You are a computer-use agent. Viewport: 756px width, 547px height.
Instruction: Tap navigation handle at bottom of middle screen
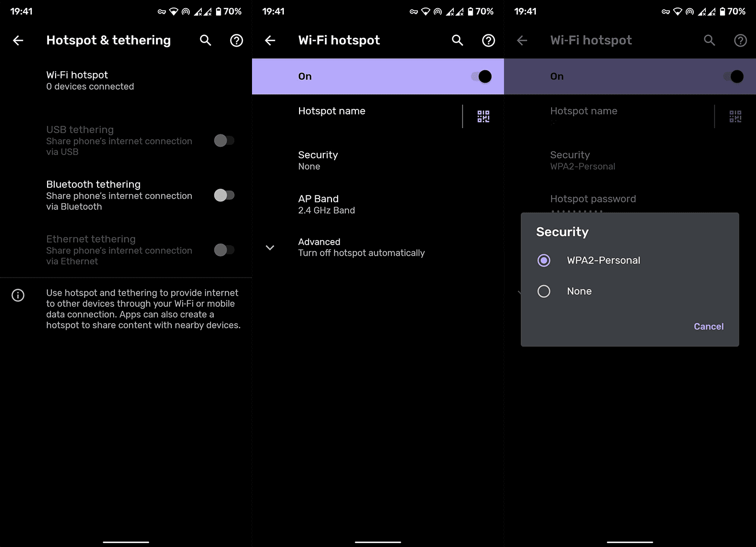[x=378, y=542]
